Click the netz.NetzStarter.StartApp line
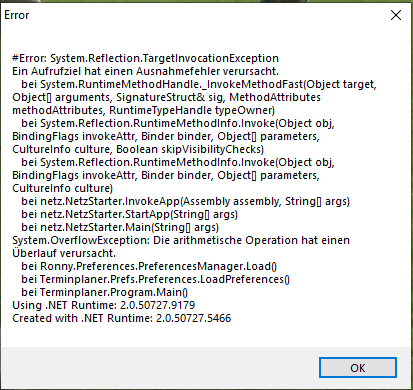 tap(130, 214)
